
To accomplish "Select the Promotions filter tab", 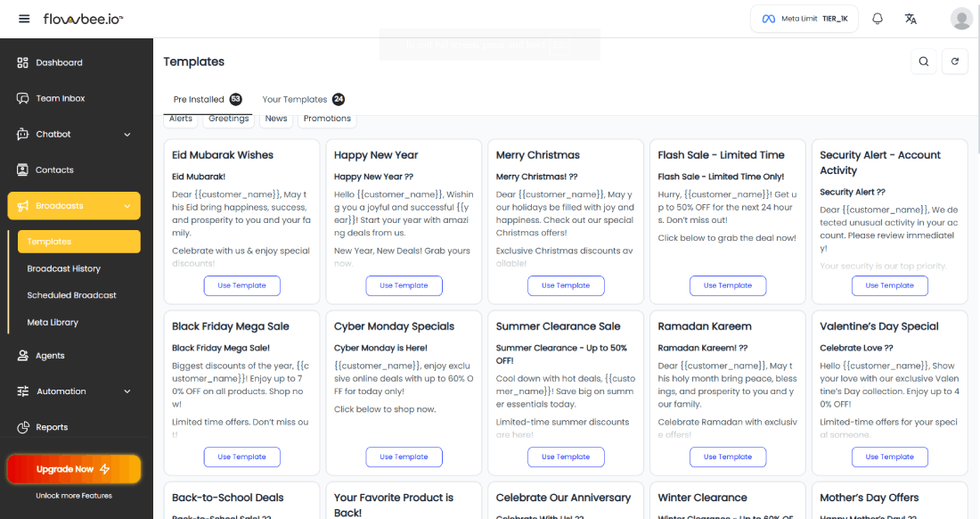I will [327, 118].
